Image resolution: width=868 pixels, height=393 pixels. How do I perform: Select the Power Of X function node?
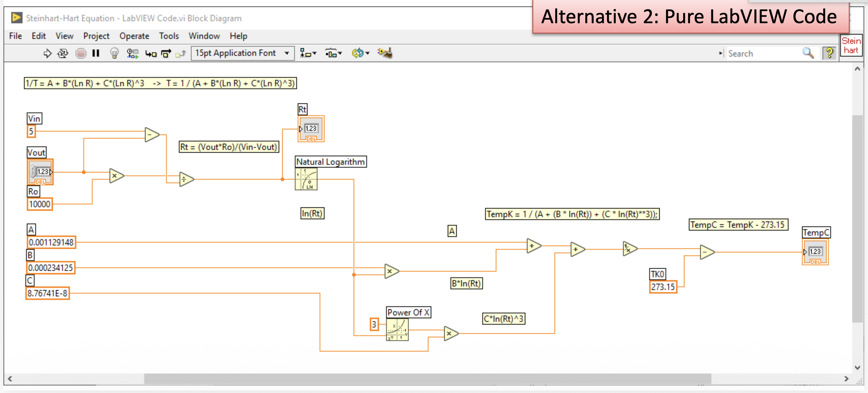pyautogui.click(x=397, y=329)
